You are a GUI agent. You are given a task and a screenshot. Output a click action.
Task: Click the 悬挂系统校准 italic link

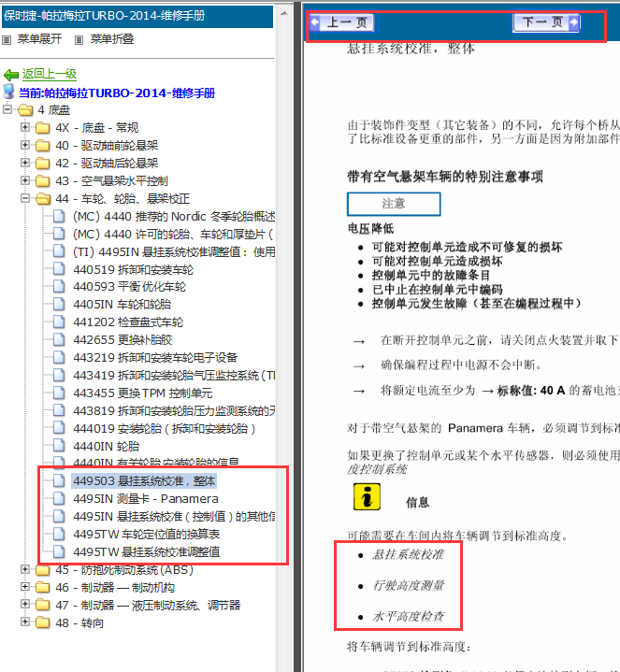point(408,554)
